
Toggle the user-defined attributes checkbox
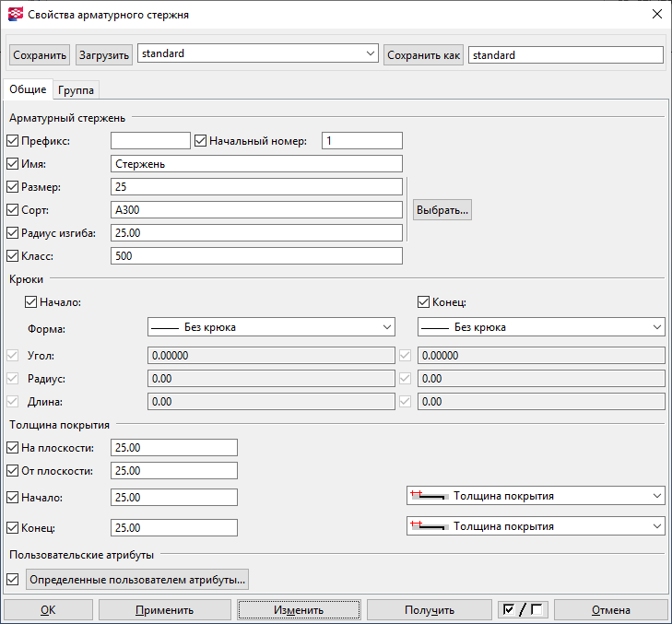click(x=13, y=580)
